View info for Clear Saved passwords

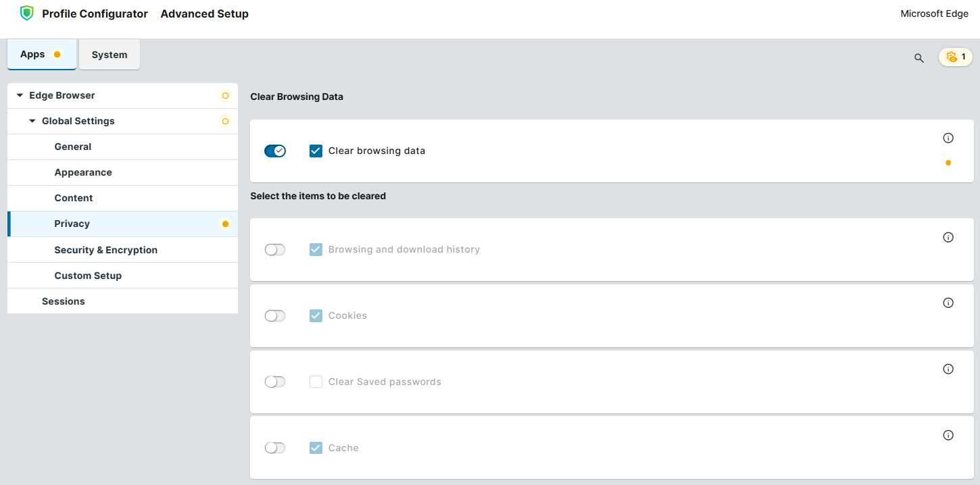[948, 369]
